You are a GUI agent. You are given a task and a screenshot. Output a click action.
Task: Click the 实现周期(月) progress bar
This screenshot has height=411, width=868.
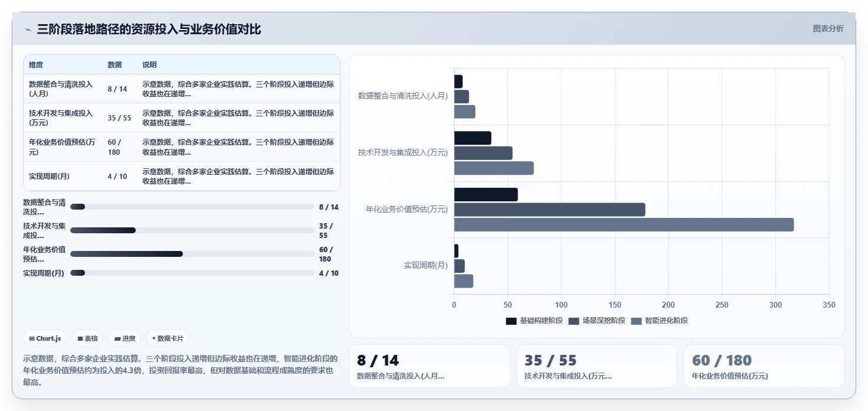192,273
